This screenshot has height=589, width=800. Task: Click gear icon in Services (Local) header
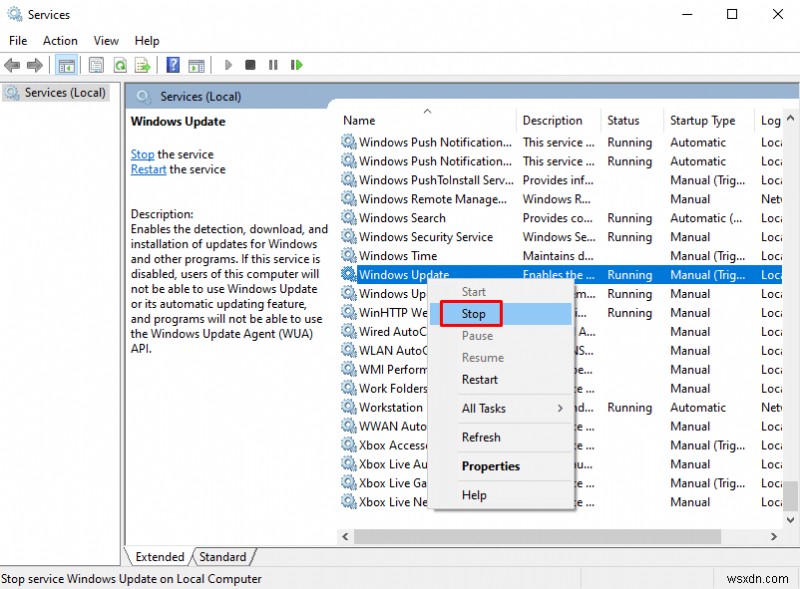point(143,96)
